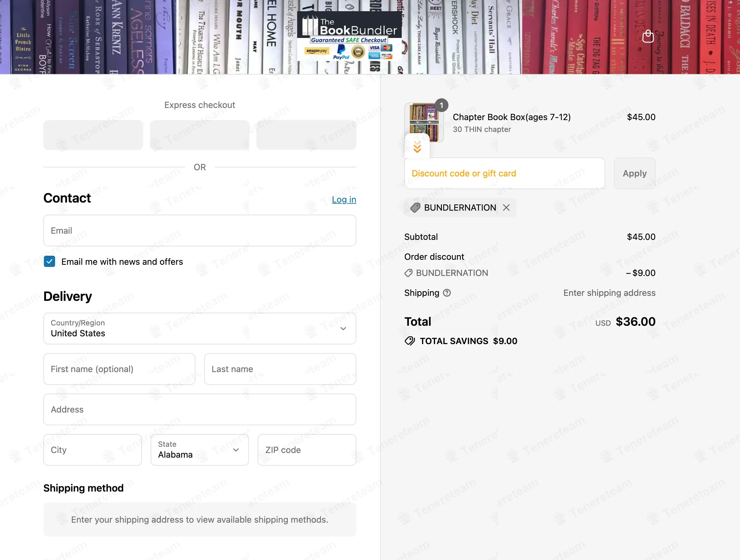This screenshot has height=560, width=740.
Task: Open the State dropdown
Action: click(199, 450)
